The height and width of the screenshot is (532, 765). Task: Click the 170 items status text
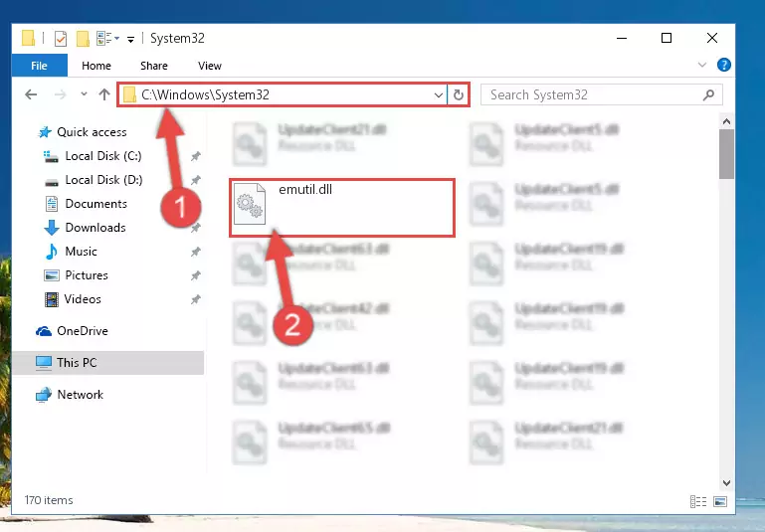(49, 500)
